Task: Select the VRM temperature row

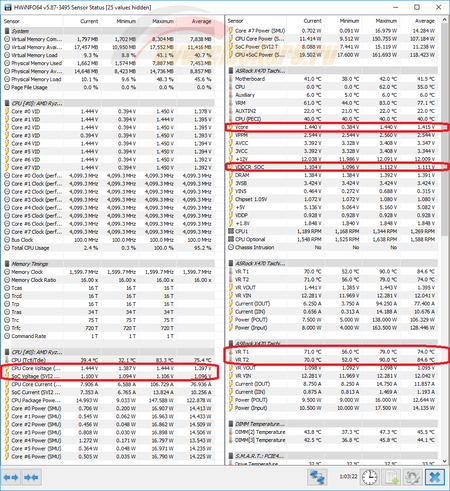Action: pyautogui.click(x=333, y=103)
